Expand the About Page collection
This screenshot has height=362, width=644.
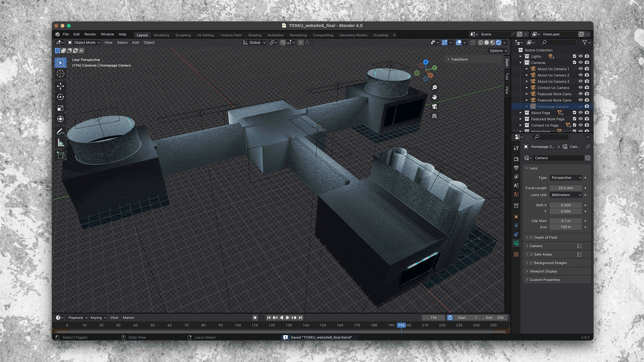click(x=521, y=113)
